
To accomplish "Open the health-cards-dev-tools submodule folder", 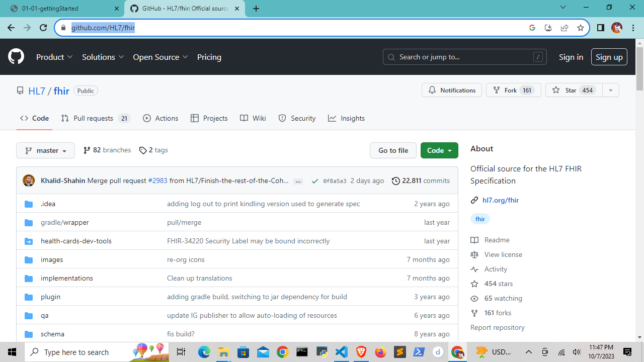I will (76, 241).
